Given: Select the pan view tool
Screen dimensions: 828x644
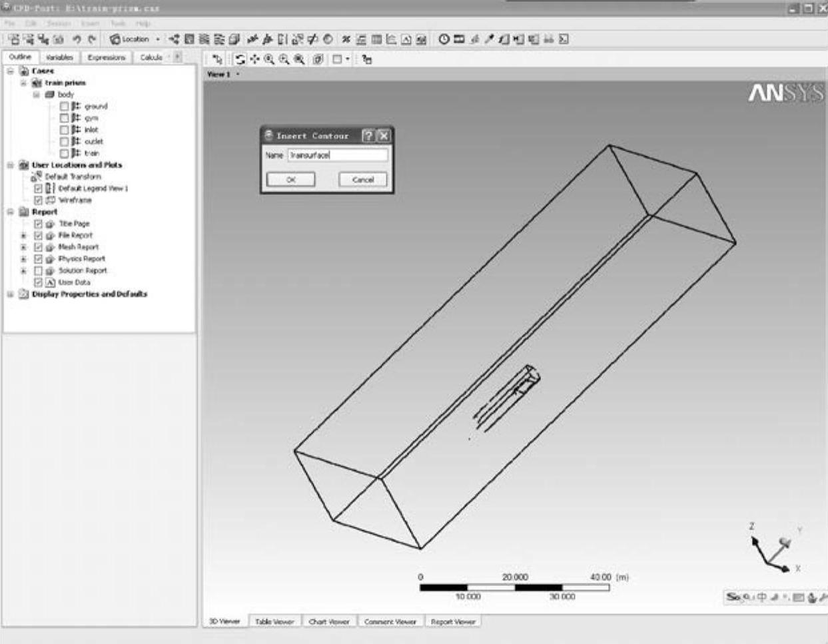Looking at the screenshot, I should (x=254, y=59).
